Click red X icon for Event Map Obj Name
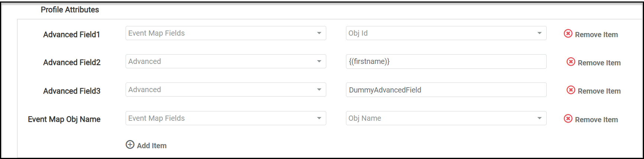The image size is (644, 159). (x=568, y=119)
